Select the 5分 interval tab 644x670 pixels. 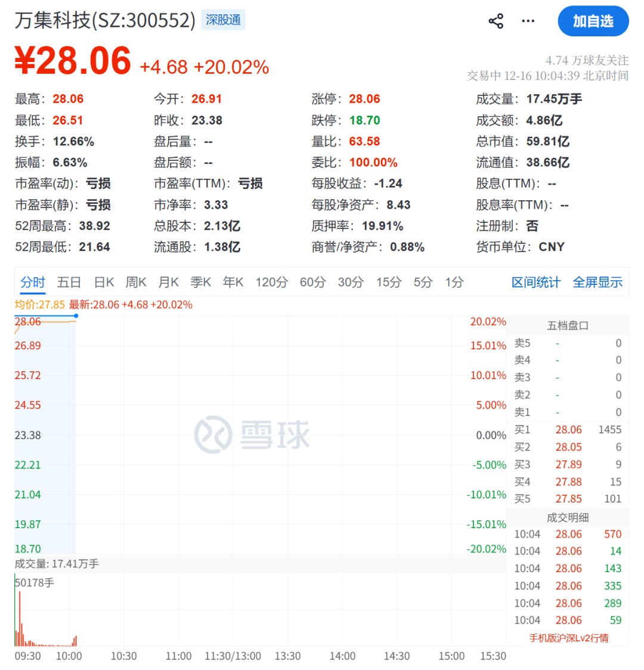(423, 283)
